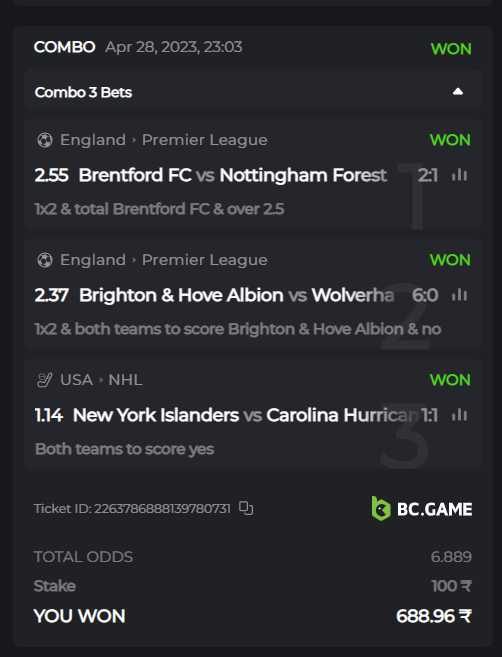Open Brentford FC vs Nottingham Forest match

tap(233, 175)
